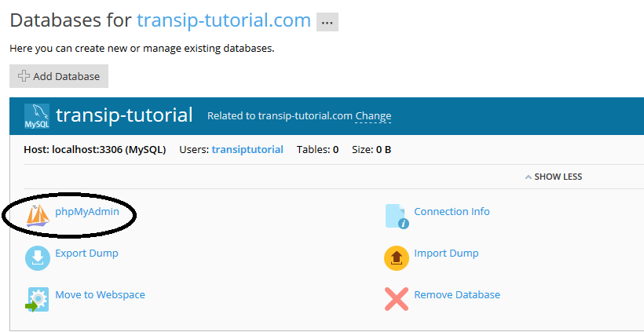644x332 pixels.
Task: Open the ellipsis menu next to the domain
Action: tap(327, 22)
